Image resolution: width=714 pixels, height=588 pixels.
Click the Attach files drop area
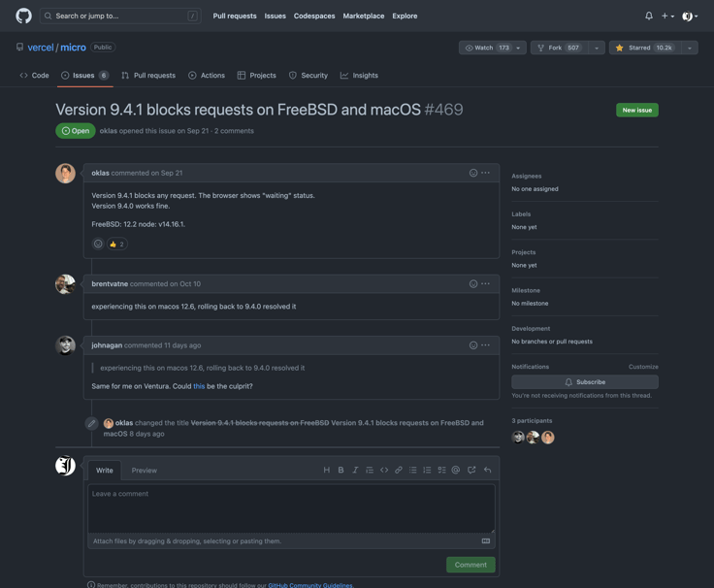pyautogui.click(x=291, y=541)
